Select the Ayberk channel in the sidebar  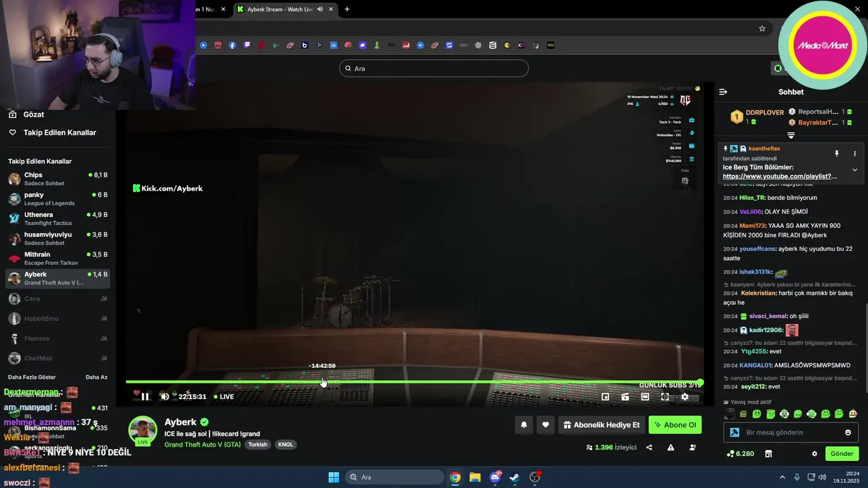58,278
